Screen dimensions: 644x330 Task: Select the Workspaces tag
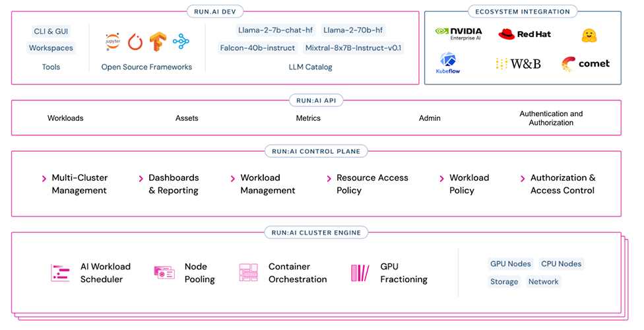coord(51,48)
